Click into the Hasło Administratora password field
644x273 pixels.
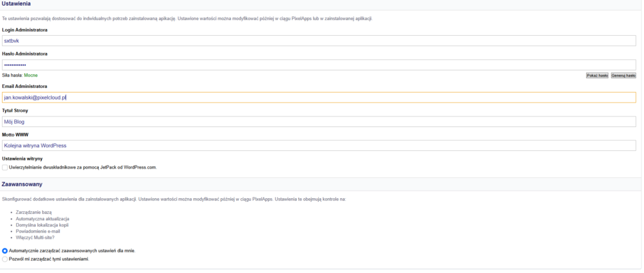click(x=319, y=65)
